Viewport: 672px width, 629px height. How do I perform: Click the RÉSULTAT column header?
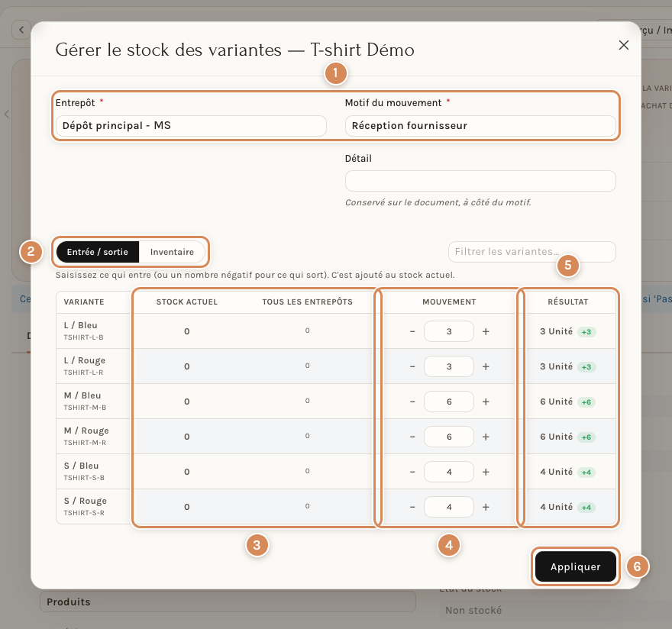[x=568, y=302]
